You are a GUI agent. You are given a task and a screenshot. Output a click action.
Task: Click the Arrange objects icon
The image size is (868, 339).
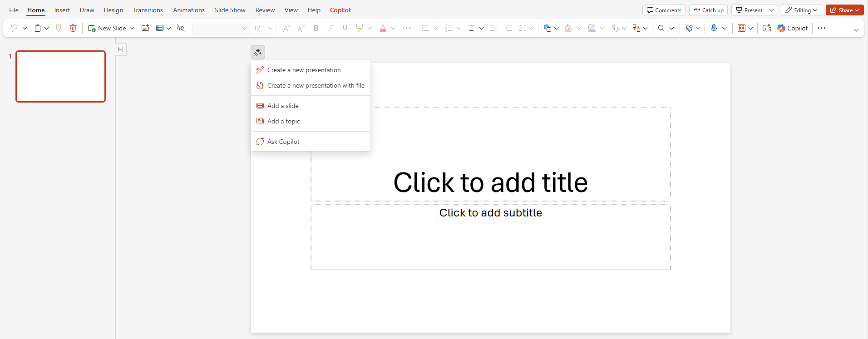click(x=636, y=28)
